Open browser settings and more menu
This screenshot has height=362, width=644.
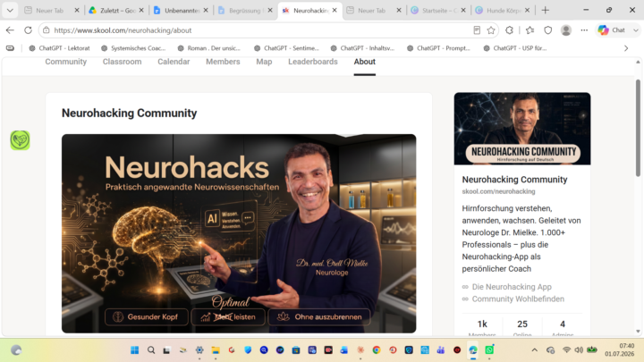584,30
